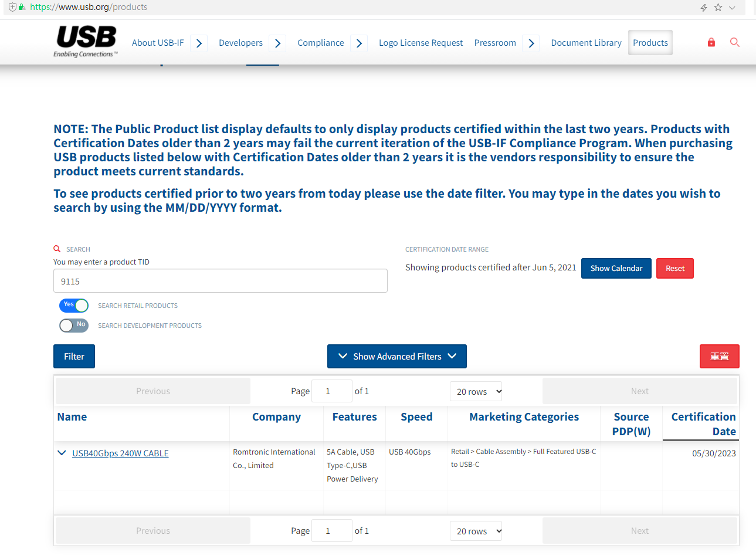Click the top Previous page button
756x559 pixels.
(153, 391)
